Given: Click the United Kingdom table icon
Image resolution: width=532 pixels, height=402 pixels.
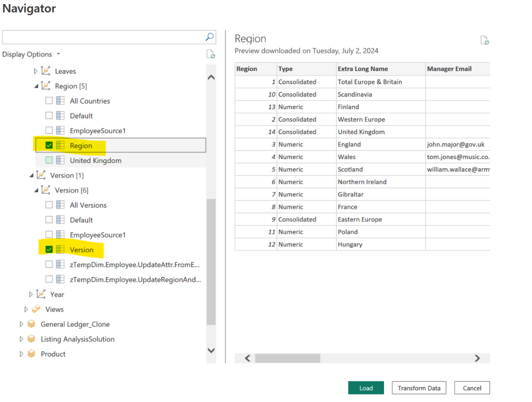Looking at the screenshot, I should 60,160.
